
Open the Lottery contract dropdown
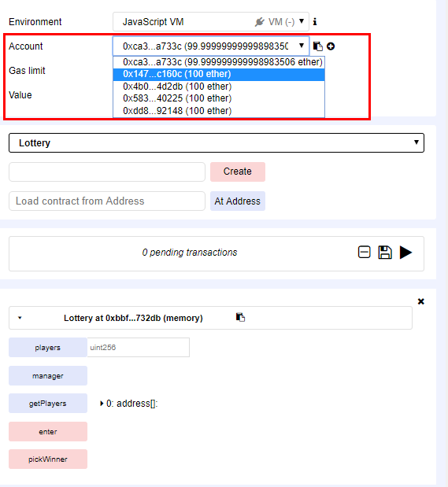[217, 143]
